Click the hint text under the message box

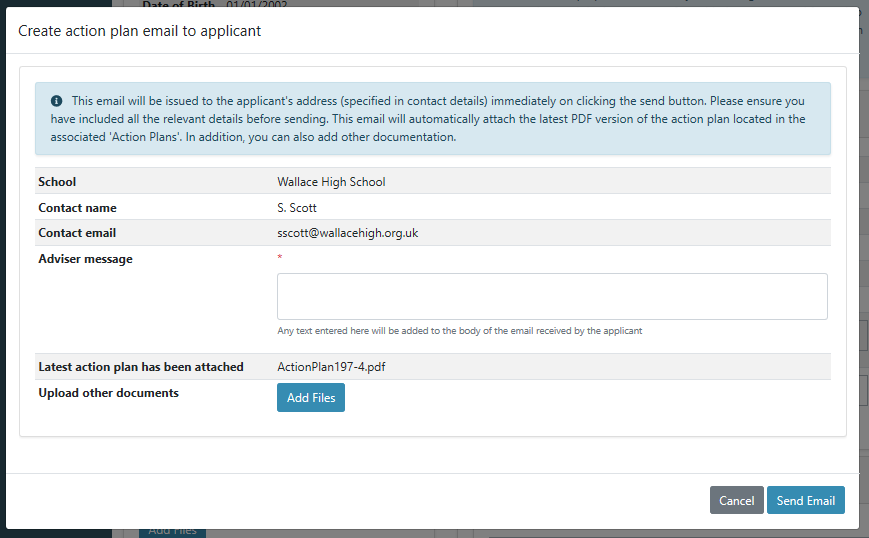[x=459, y=331]
